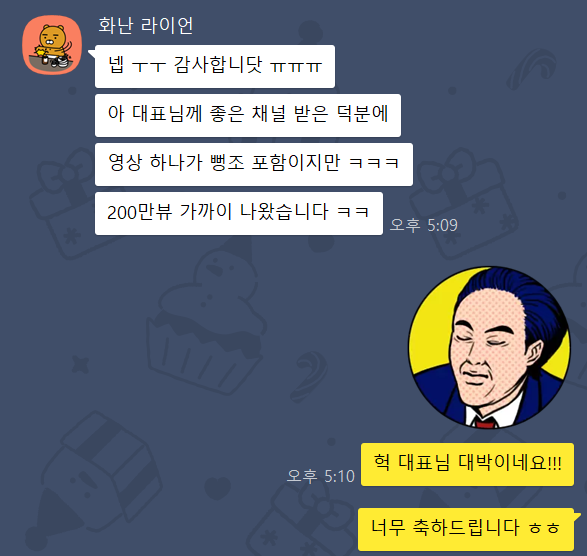The width and height of the screenshot is (587, 556).
Task: Select the 너무 축하드립니다 ㅎㅎ bubble
Action: click(466, 529)
